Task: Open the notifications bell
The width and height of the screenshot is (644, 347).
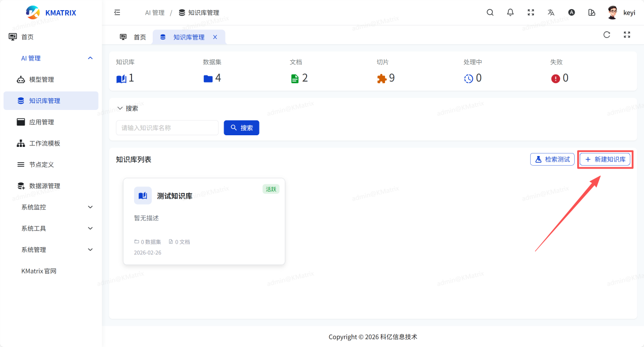Action: click(x=510, y=13)
